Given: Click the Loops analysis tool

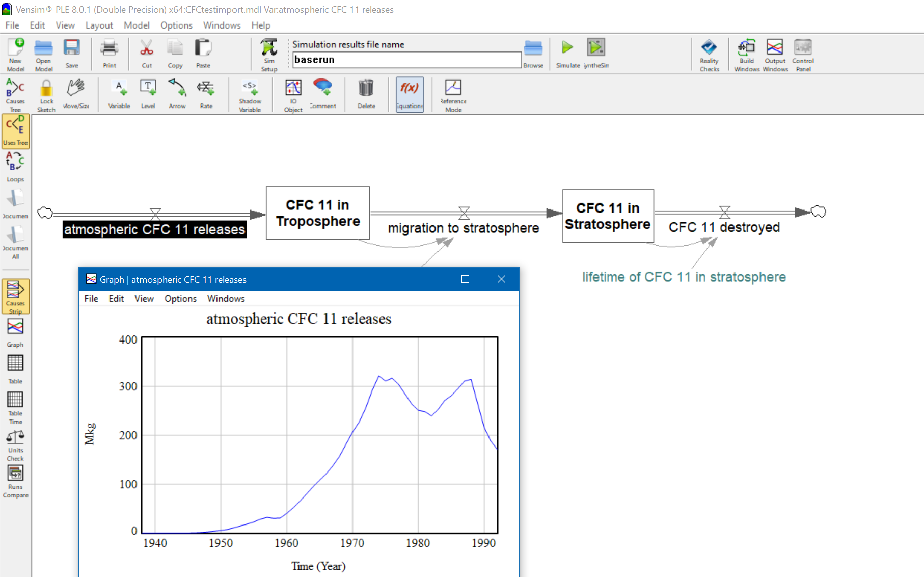Looking at the screenshot, I should [15, 167].
